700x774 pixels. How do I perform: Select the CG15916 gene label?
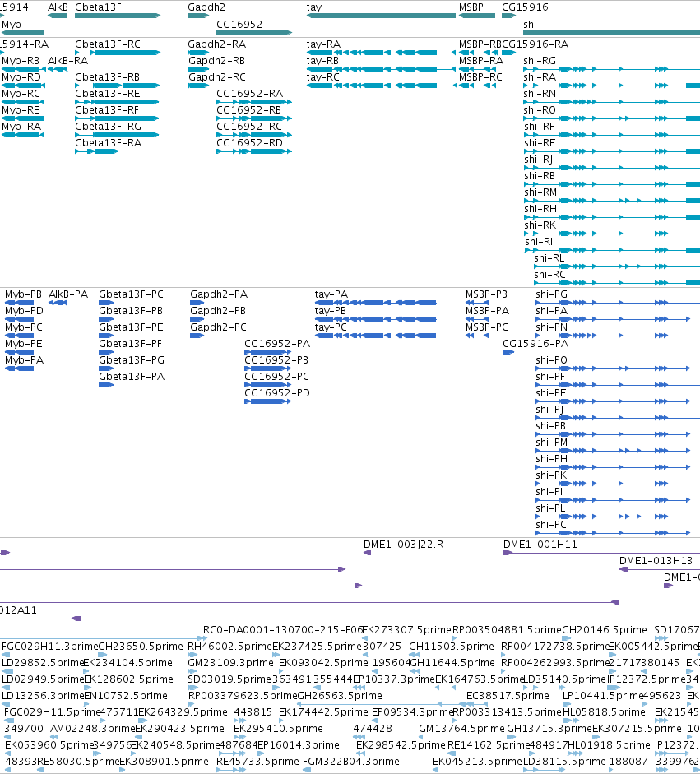(x=525, y=7)
